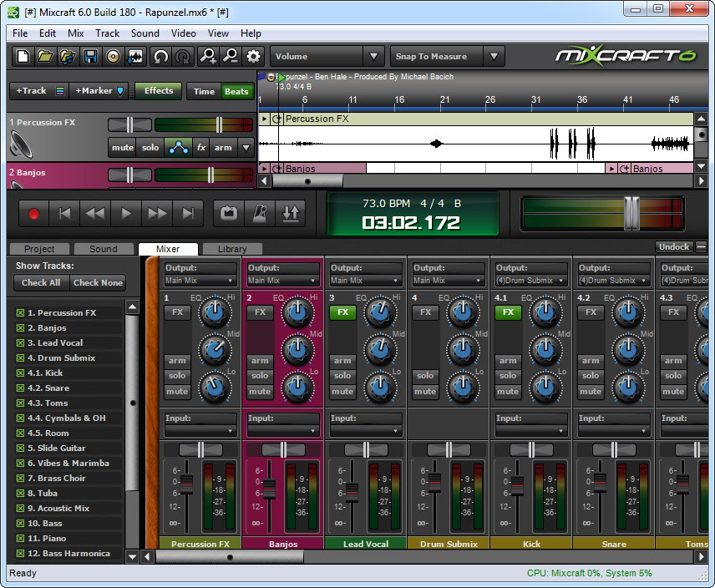Click the Mix down to audio file icon

point(135,57)
